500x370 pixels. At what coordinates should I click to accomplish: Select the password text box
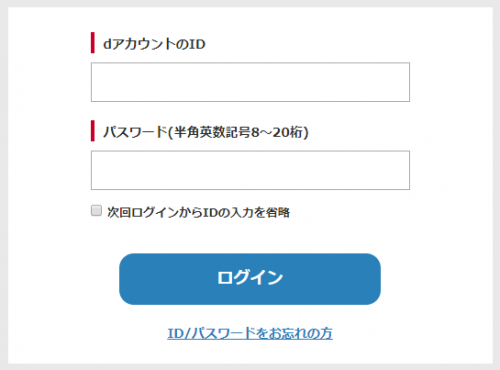(250, 170)
